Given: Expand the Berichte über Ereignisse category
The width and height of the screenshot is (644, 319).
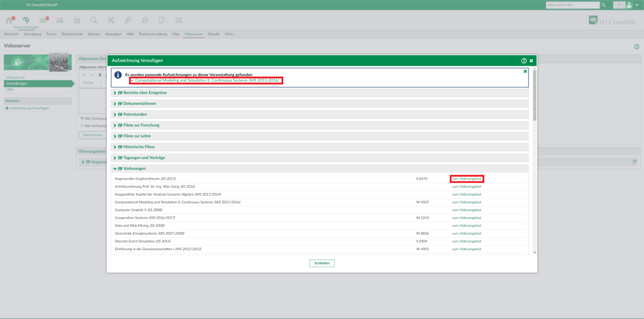Looking at the screenshot, I should [145, 93].
